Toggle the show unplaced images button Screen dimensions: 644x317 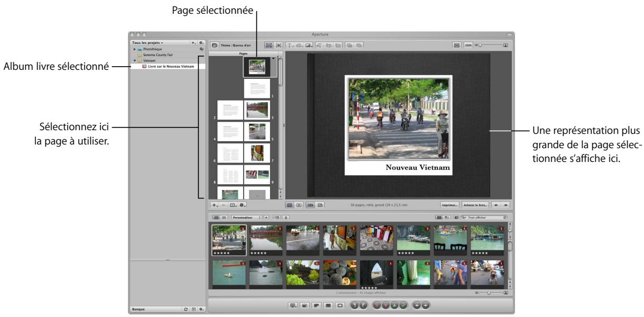(446, 217)
